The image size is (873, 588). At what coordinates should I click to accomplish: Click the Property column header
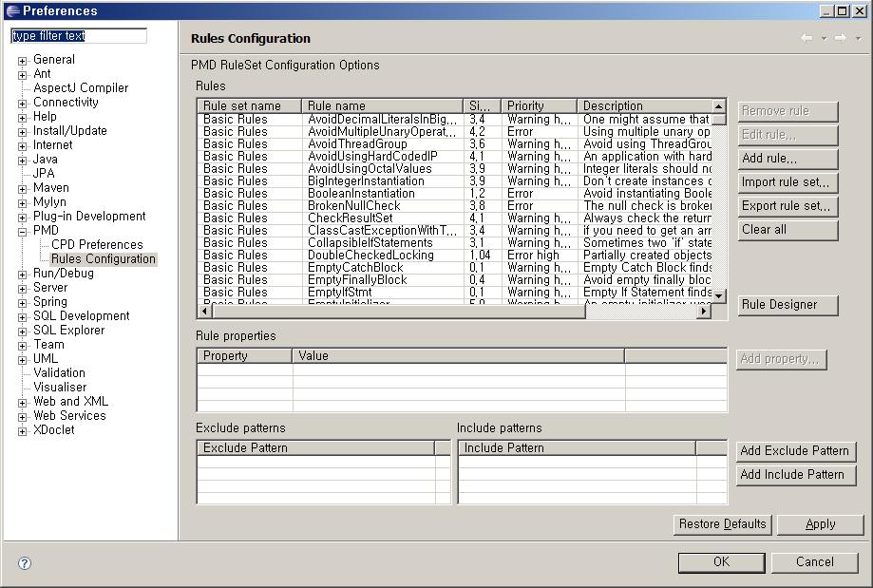point(245,356)
